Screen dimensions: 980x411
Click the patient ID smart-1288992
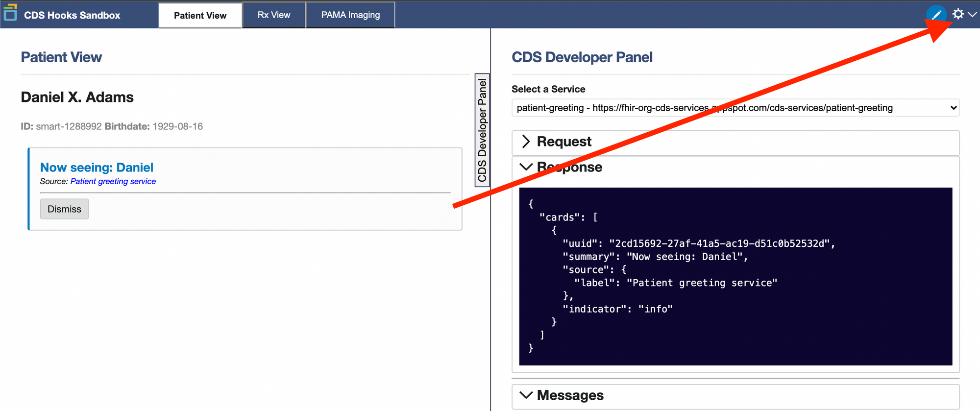click(x=69, y=126)
